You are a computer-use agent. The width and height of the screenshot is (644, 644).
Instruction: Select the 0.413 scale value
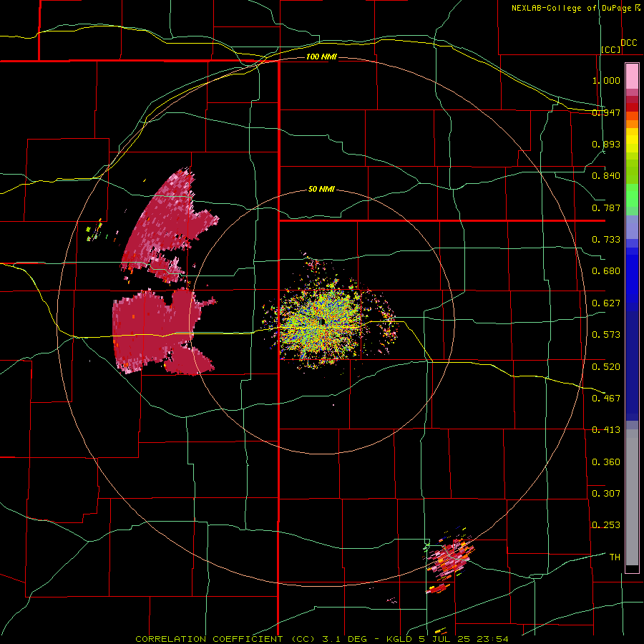click(x=606, y=430)
